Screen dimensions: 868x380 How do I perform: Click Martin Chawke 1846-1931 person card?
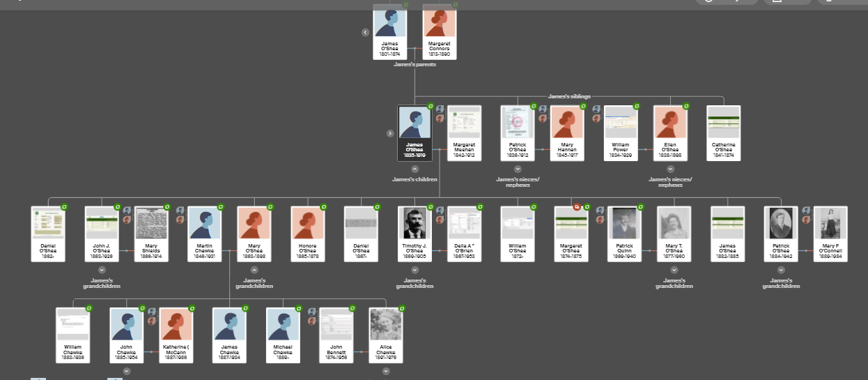(x=205, y=234)
